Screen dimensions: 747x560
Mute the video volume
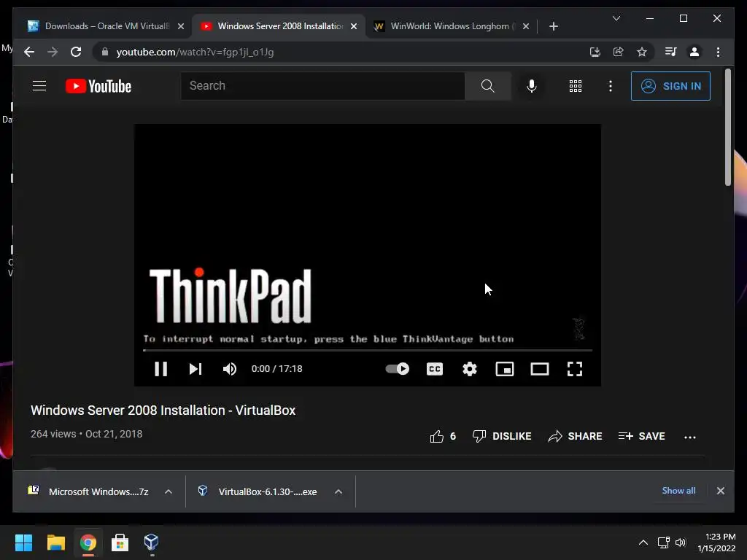tap(230, 368)
